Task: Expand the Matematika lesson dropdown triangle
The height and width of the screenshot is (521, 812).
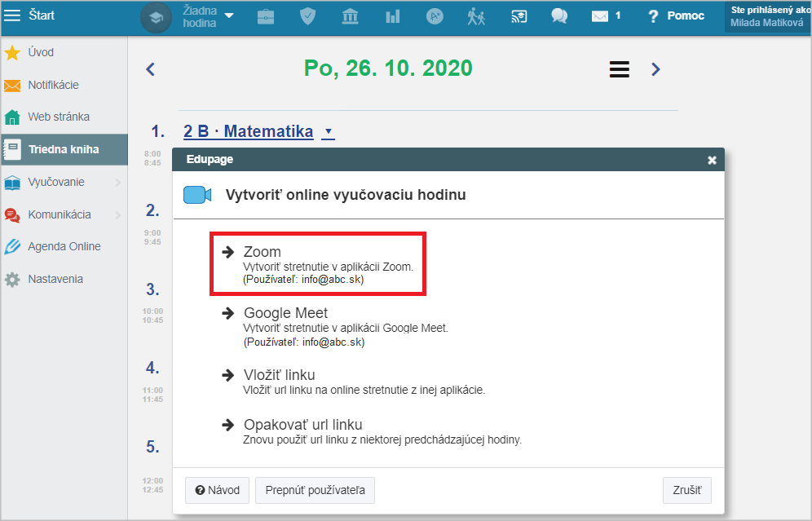Action: [329, 131]
